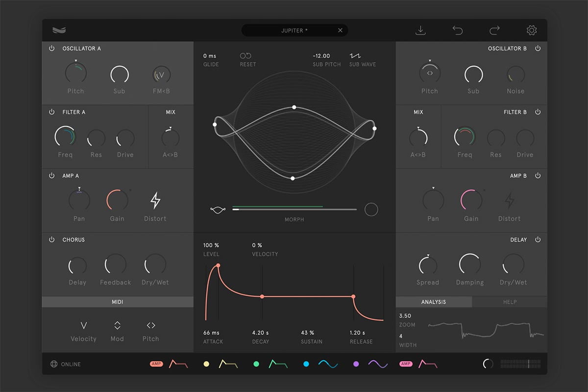Click the Sub Wave sawtooth icon

355,56
